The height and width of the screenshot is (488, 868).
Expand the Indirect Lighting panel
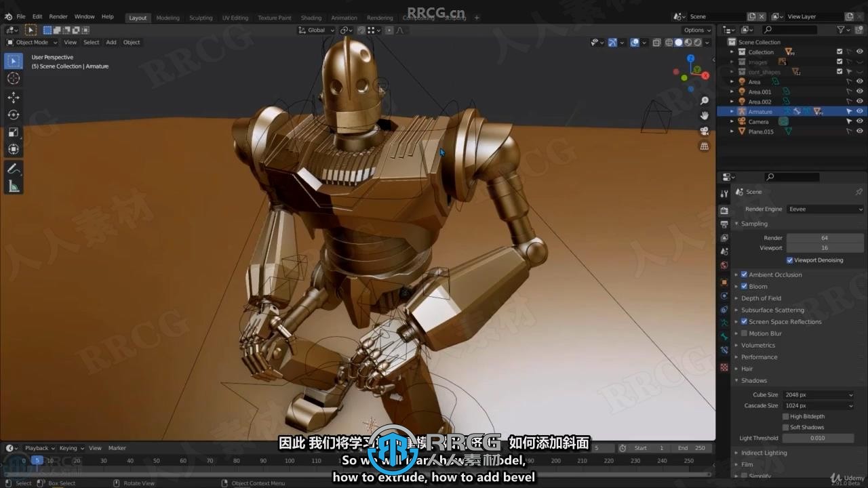pos(764,453)
